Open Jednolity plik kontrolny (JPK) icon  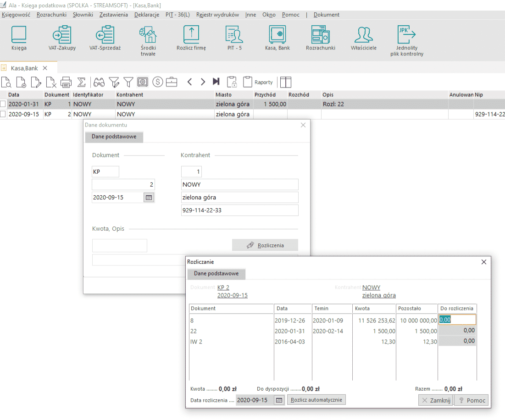pos(407,41)
